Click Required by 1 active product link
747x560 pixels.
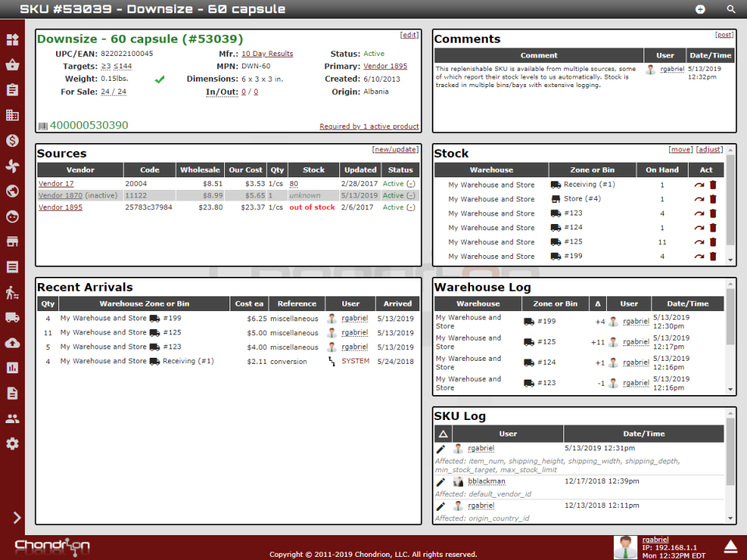pos(369,126)
